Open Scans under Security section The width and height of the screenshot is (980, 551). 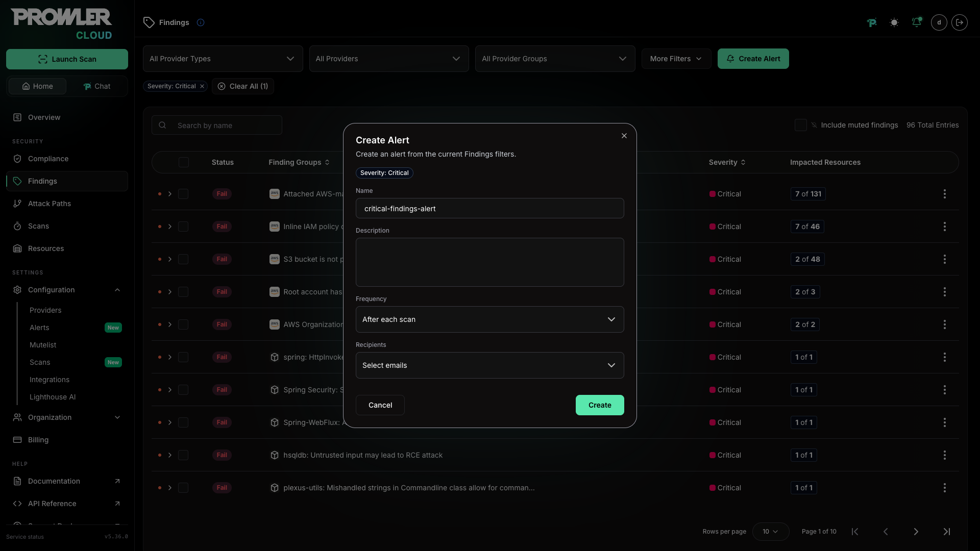click(67, 226)
